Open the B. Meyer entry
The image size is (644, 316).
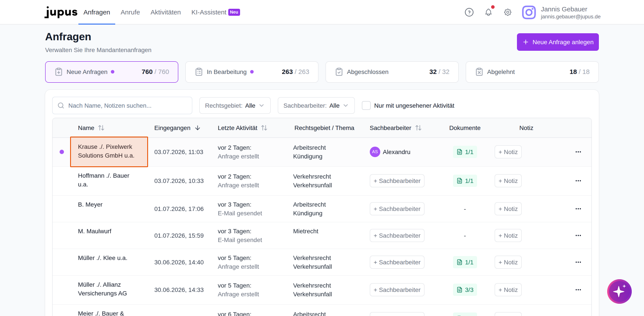click(90, 204)
